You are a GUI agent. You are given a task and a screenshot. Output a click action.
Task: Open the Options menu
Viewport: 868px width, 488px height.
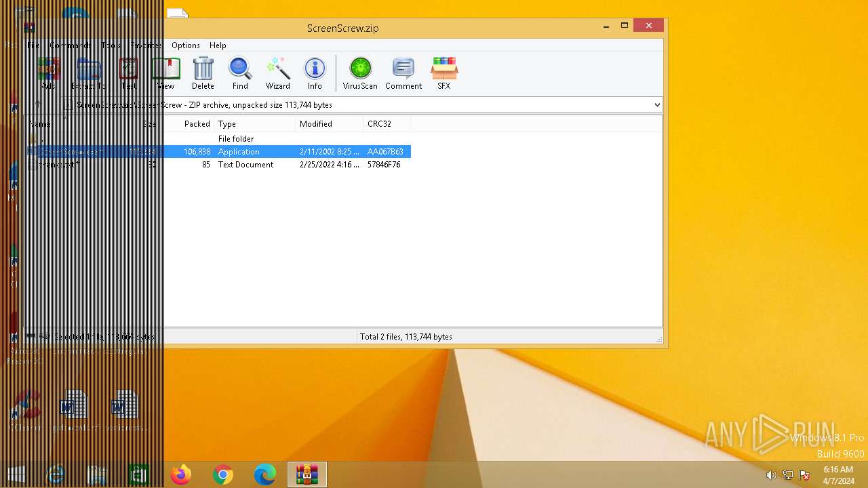[x=186, y=45]
